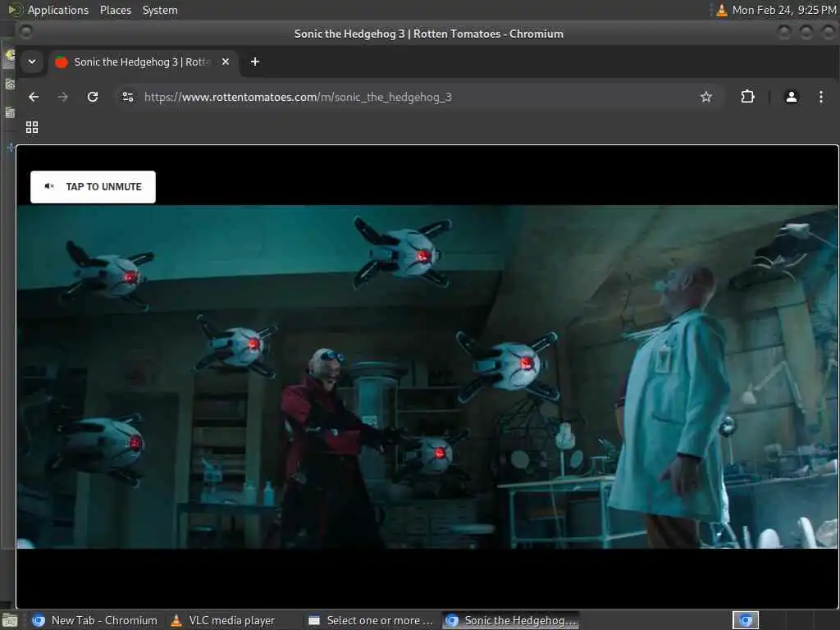840x630 pixels.
Task: Close the Sonic the Hedgehog 3 tab
Action: point(226,62)
